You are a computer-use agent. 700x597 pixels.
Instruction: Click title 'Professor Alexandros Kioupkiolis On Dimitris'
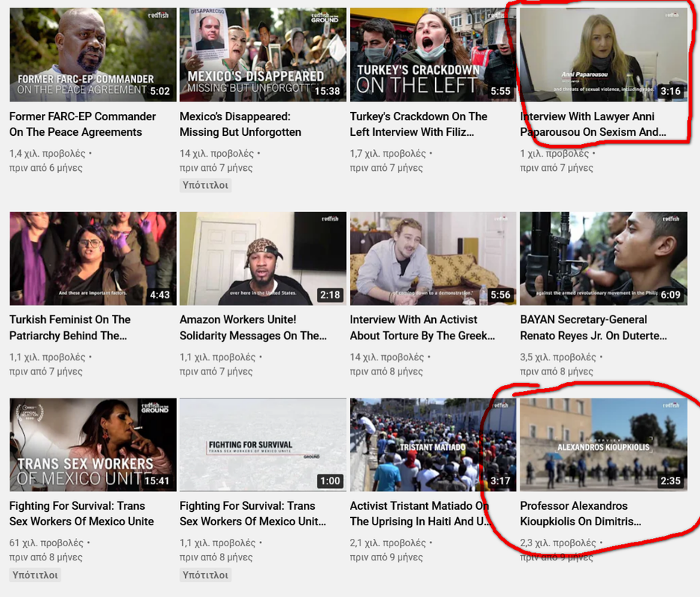[581, 513]
